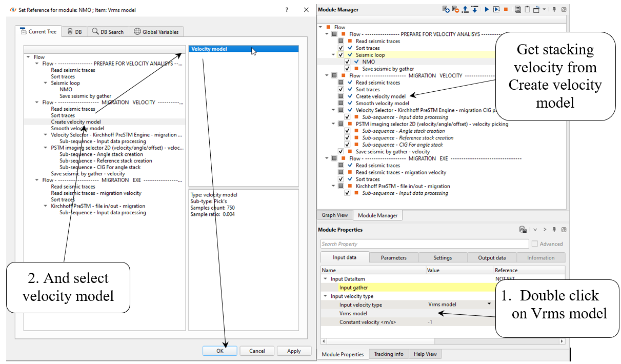Click the move module down icon
621x364 pixels.
pos(475,10)
